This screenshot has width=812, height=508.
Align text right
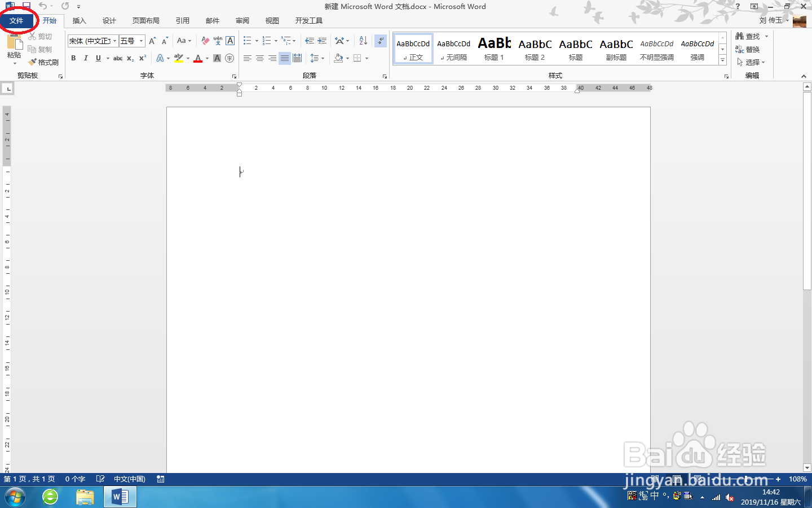click(x=272, y=58)
